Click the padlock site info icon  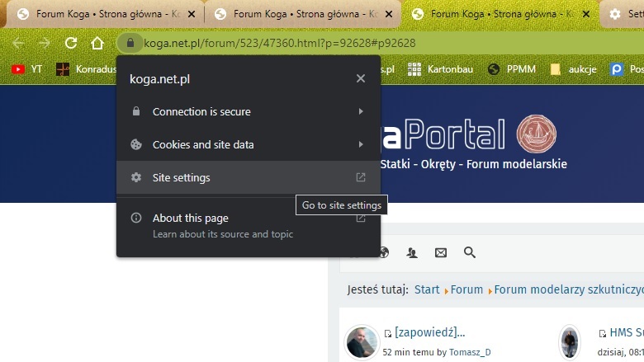[130, 43]
